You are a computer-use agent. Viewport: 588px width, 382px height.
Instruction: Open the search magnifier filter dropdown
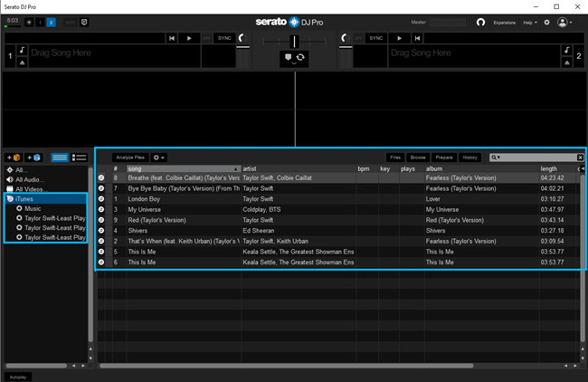pos(496,158)
